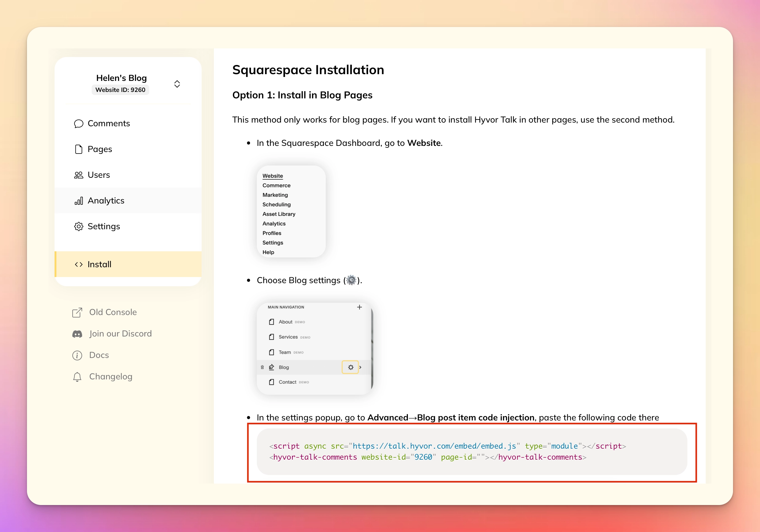This screenshot has height=532, width=760.
Task: Click the Squarespace dashboard menu screenshot
Action: pyautogui.click(x=291, y=211)
